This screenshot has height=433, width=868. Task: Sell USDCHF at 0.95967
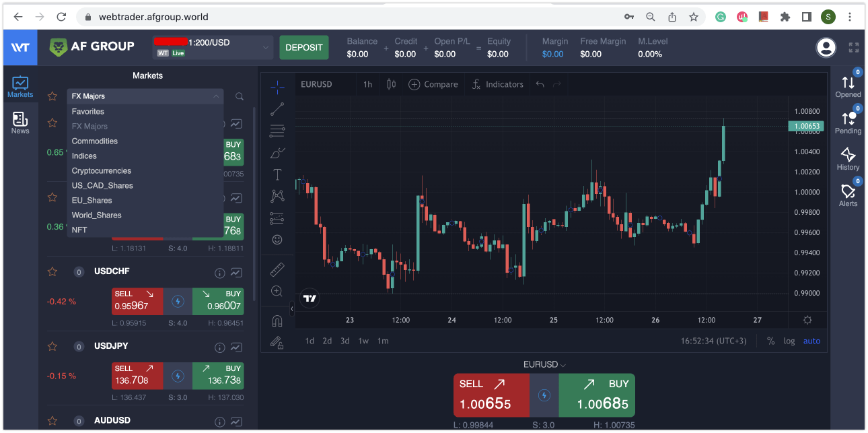pyautogui.click(x=137, y=302)
